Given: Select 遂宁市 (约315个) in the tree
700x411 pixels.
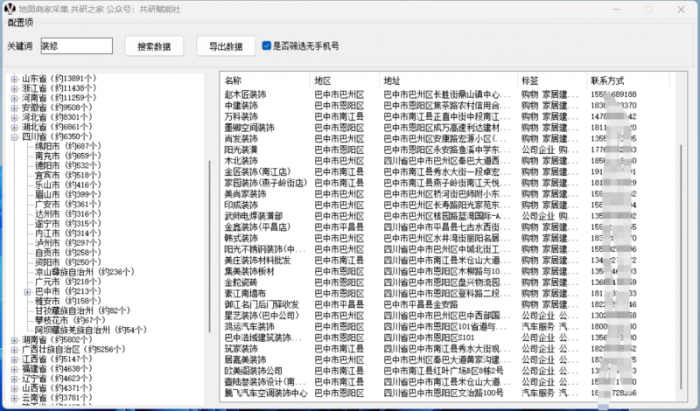Looking at the screenshot, I should pos(68,224).
